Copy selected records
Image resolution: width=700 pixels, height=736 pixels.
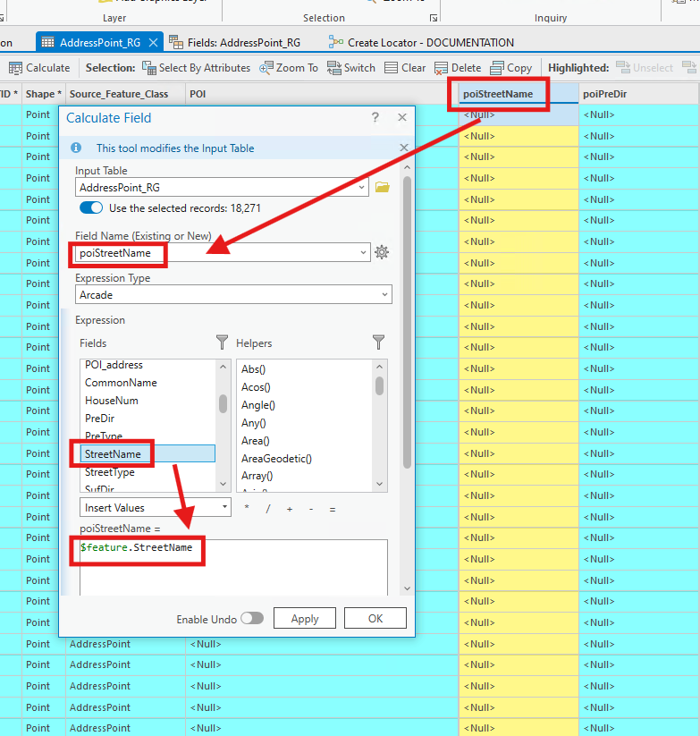click(x=511, y=68)
